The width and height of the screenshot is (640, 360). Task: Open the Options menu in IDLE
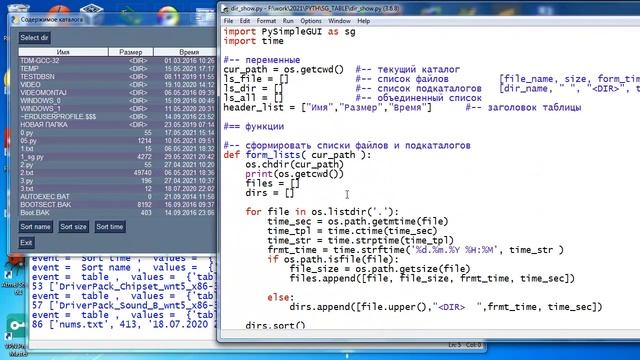[311, 21]
